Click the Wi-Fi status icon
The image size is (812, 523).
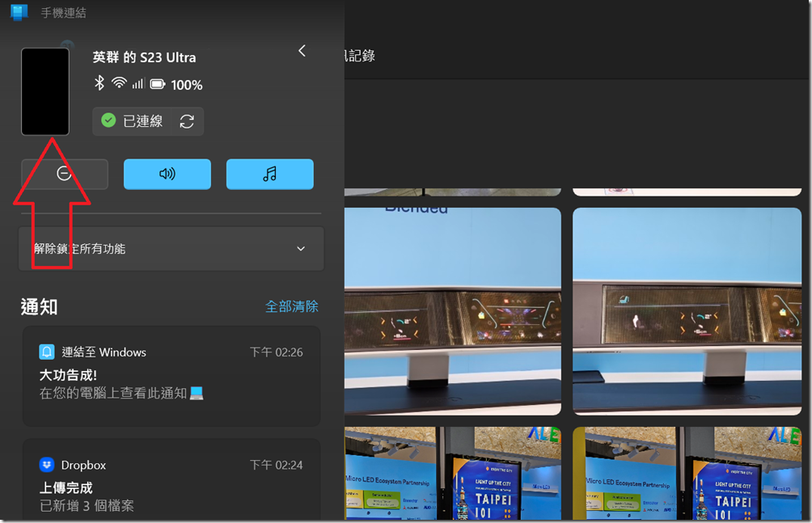pyautogui.click(x=119, y=82)
